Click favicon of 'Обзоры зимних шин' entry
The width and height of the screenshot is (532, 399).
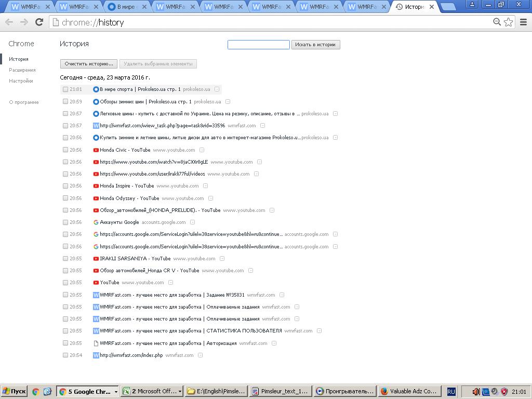point(96,102)
